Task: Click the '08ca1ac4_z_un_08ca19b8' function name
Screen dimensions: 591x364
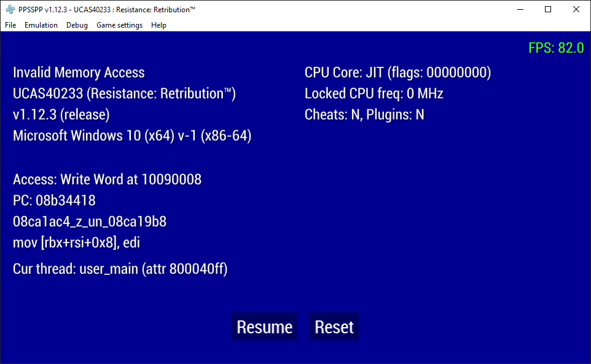Action: tap(90, 222)
